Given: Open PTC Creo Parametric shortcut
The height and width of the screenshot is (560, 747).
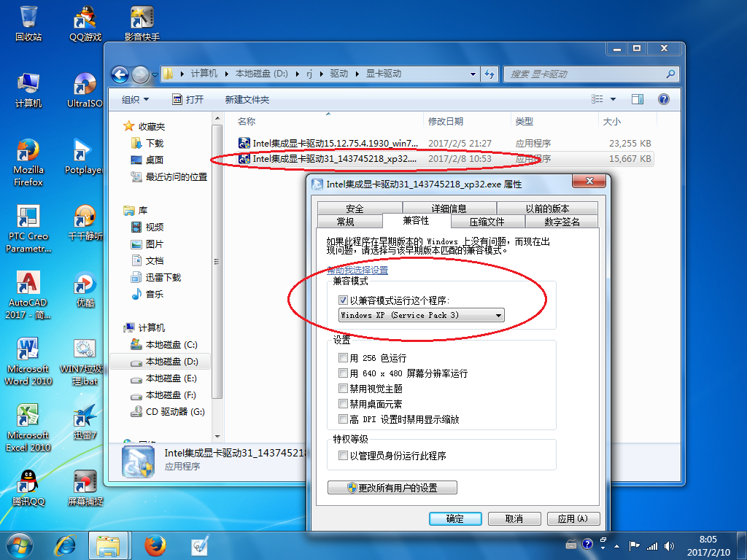Looking at the screenshot, I should point(28,228).
